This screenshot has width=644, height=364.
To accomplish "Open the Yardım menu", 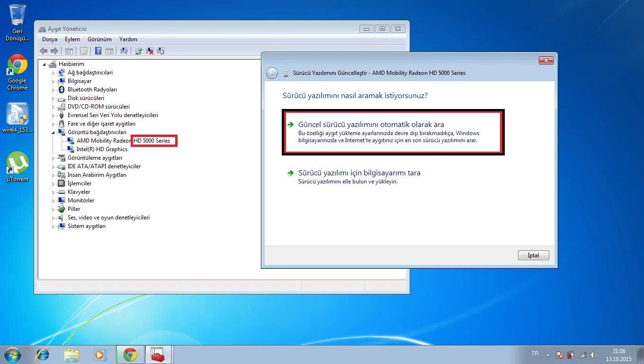I will 128,39.
